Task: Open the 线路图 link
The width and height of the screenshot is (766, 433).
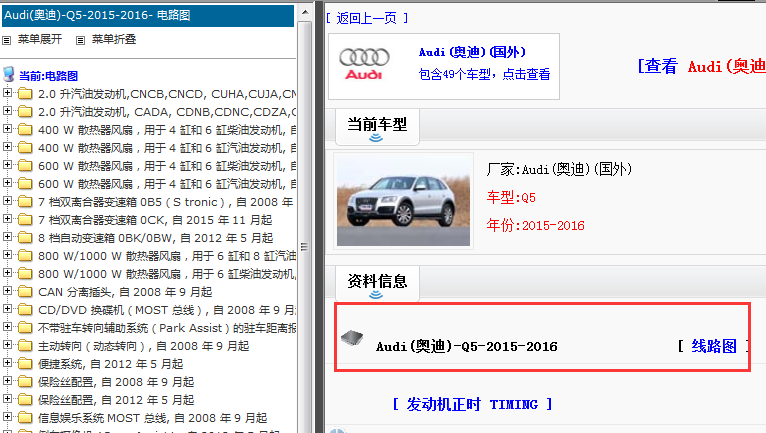Action: point(714,346)
